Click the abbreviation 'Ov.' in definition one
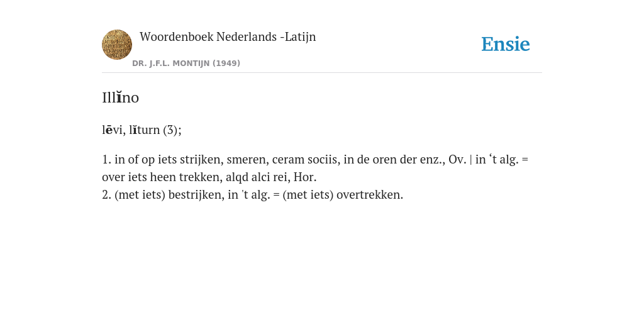The width and height of the screenshot is (644, 322). tap(458, 159)
